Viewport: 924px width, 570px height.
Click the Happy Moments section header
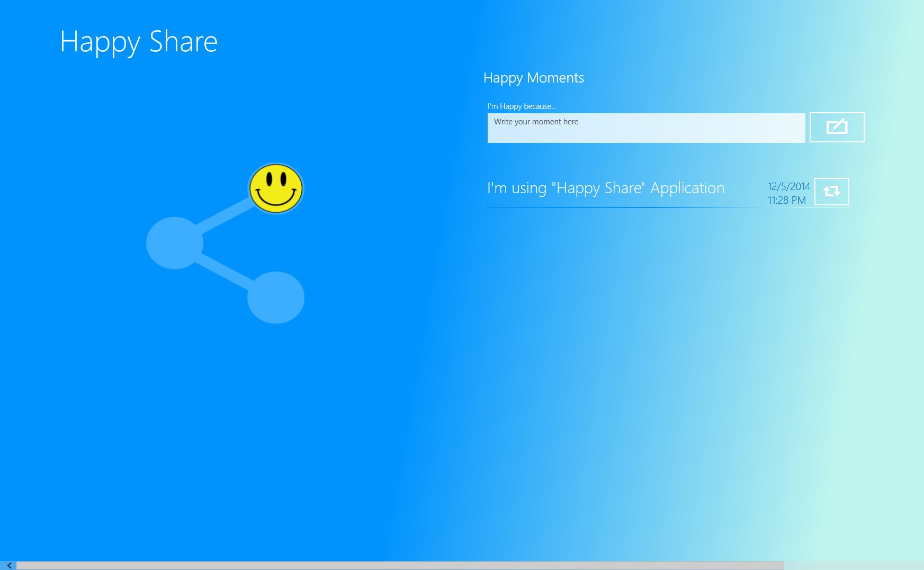pos(534,78)
